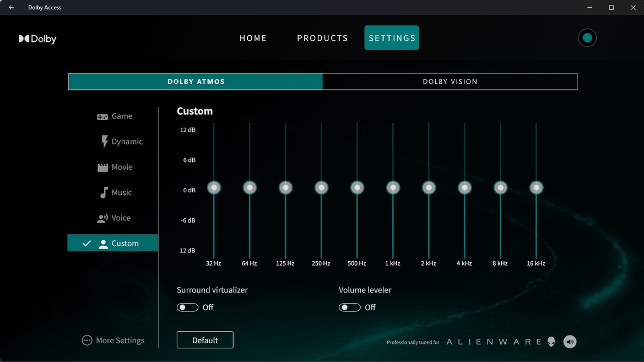Click the 2 kHz equalizer slider handle
This screenshot has height=362, width=644.
pos(429,188)
